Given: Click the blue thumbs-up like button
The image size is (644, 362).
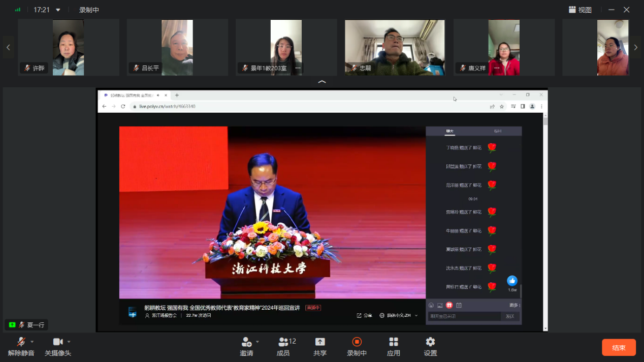Looking at the screenshot, I should (x=512, y=281).
